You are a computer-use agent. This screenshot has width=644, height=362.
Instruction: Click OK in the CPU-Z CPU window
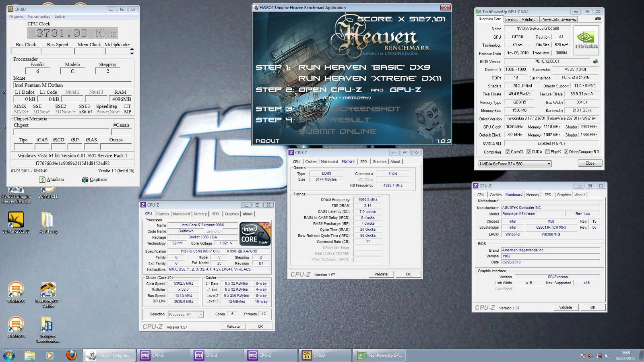pyautogui.click(x=260, y=327)
